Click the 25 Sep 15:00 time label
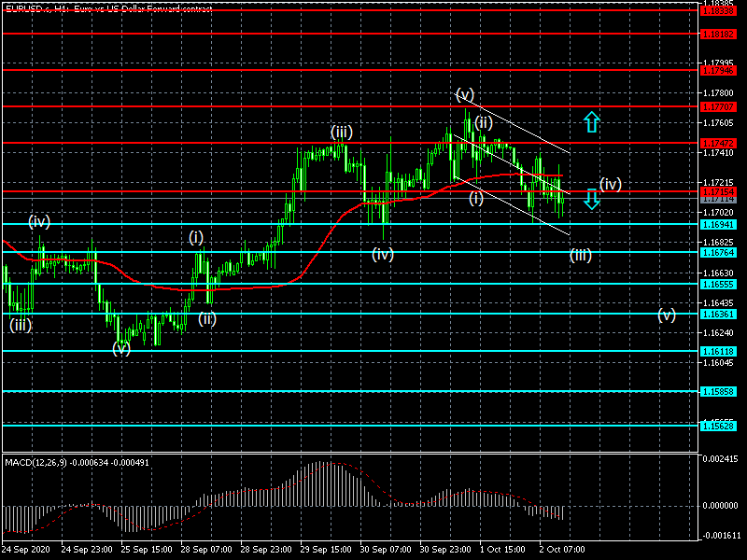The width and height of the screenshot is (747, 560). [x=147, y=550]
